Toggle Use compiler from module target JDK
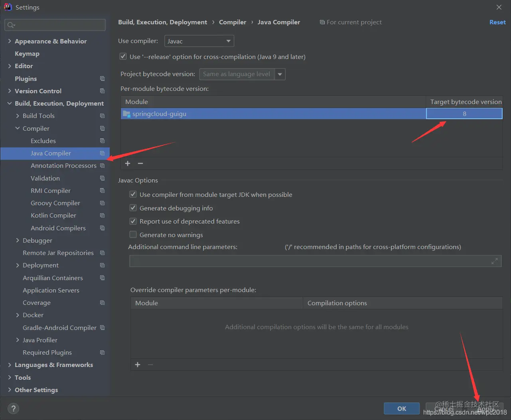Screen dimensions: 511x420 [x=133, y=194]
